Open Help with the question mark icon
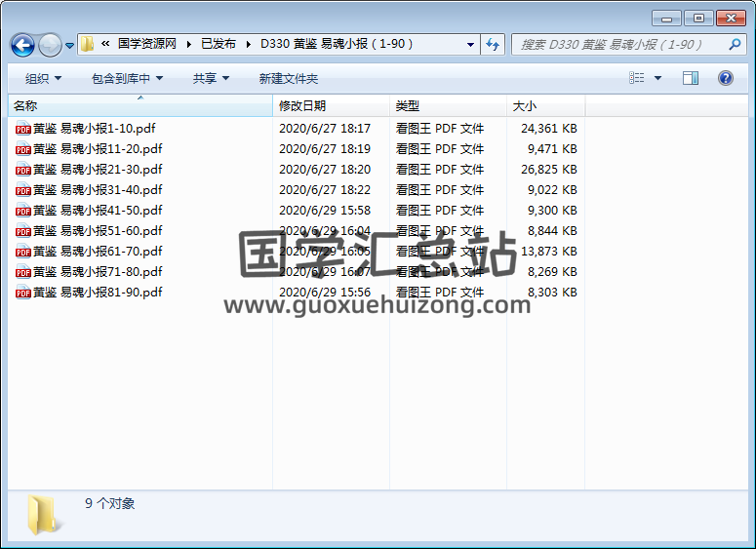Image resolution: width=756 pixels, height=549 pixels. 725,78
